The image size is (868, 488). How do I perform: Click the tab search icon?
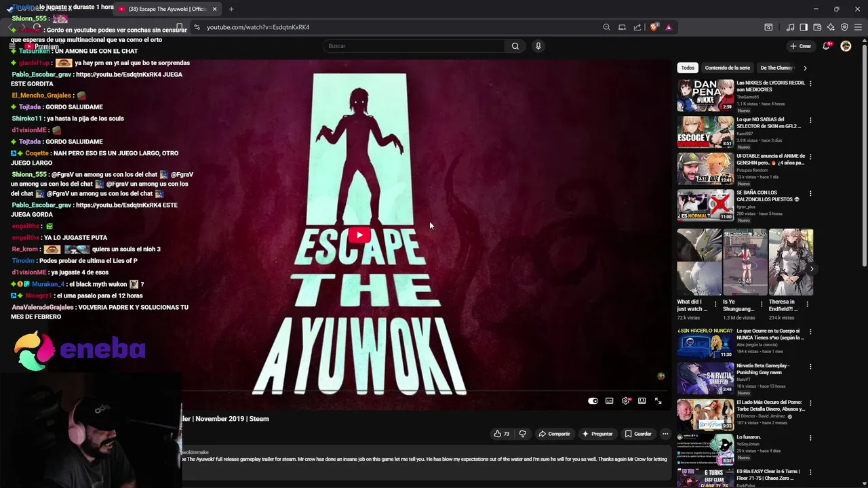click(x=768, y=27)
